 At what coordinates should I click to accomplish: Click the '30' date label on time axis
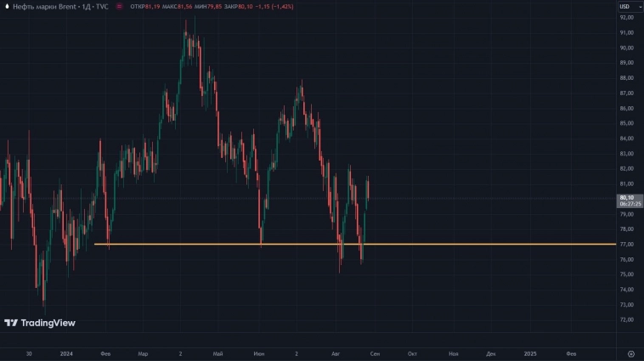click(x=29, y=353)
